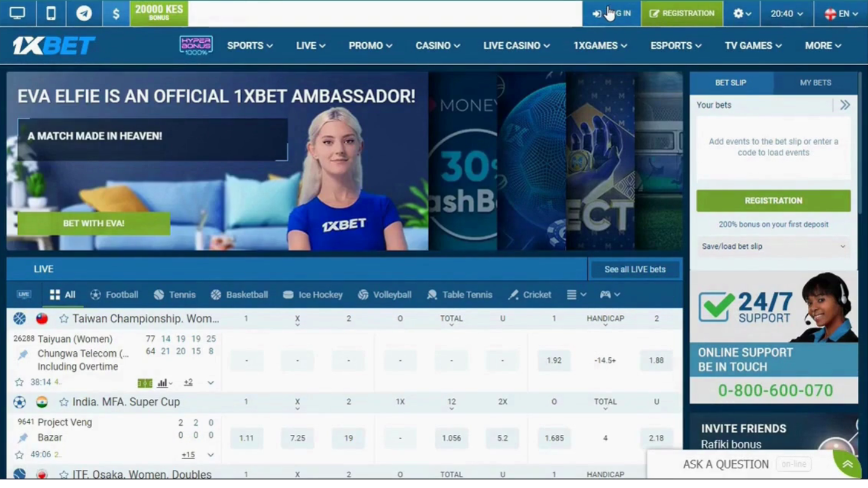The width and height of the screenshot is (868, 488).
Task: Favorite the Taiwan Championship league star
Action: 63,319
